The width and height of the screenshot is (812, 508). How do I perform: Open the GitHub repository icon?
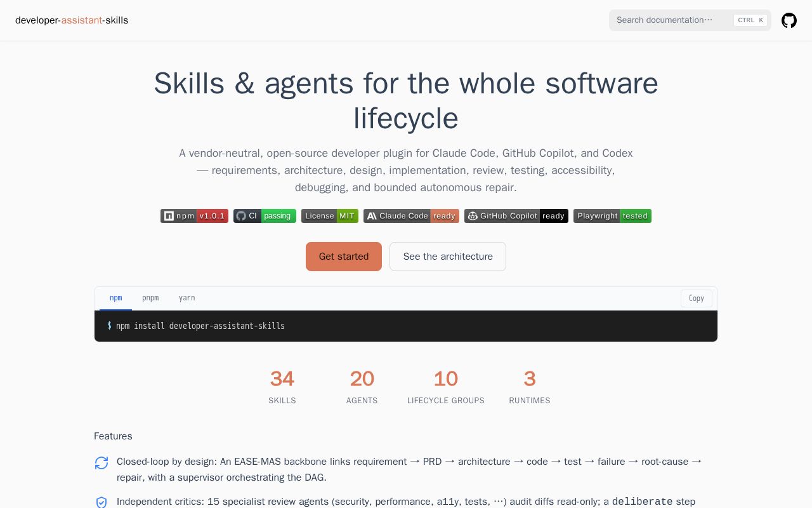pyautogui.click(x=789, y=20)
